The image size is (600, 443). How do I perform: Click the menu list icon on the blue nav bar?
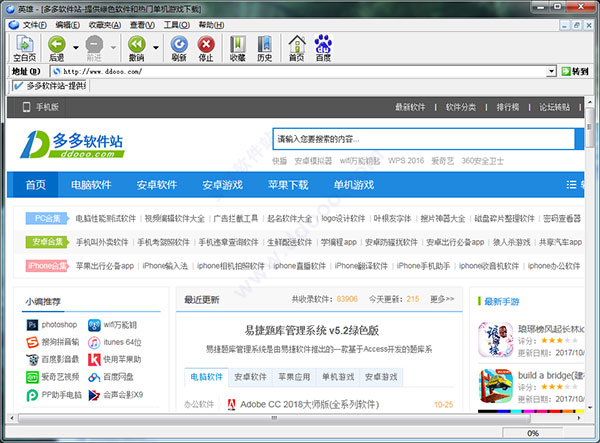point(571,185)
